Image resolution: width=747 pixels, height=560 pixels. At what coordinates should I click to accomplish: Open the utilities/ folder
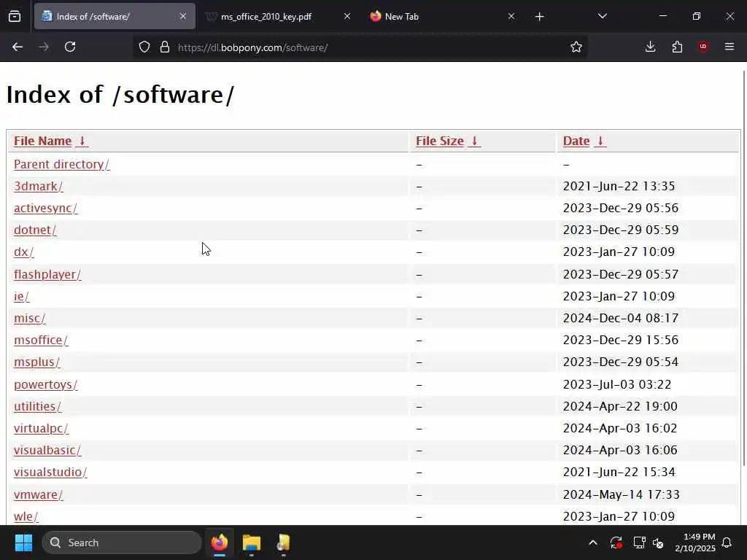(38, 407)
